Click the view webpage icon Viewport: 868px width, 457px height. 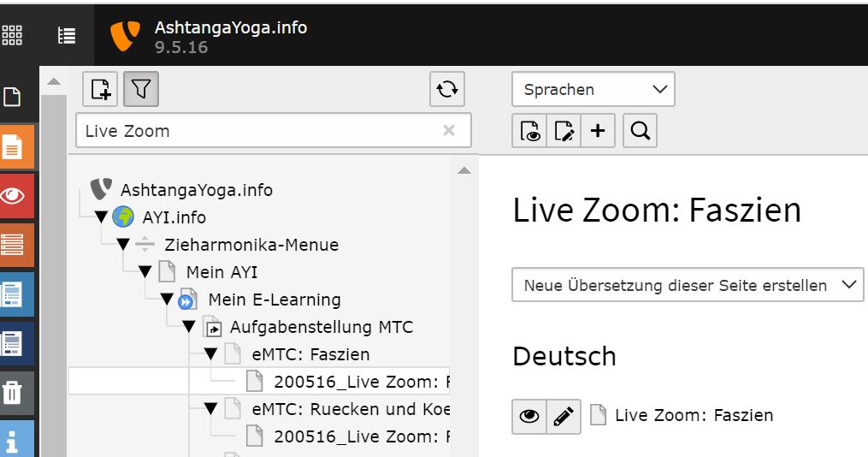[x=529, y=131]
